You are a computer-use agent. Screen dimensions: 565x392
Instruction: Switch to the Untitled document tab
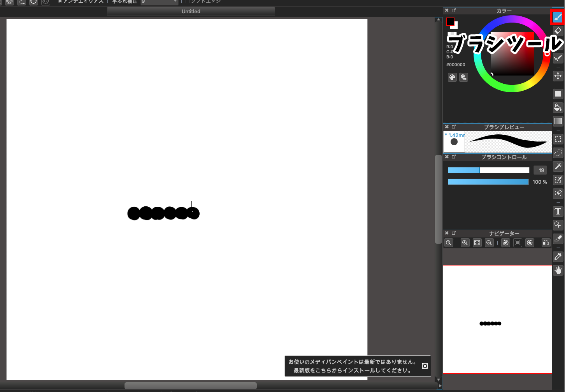[x=191, y=11]
